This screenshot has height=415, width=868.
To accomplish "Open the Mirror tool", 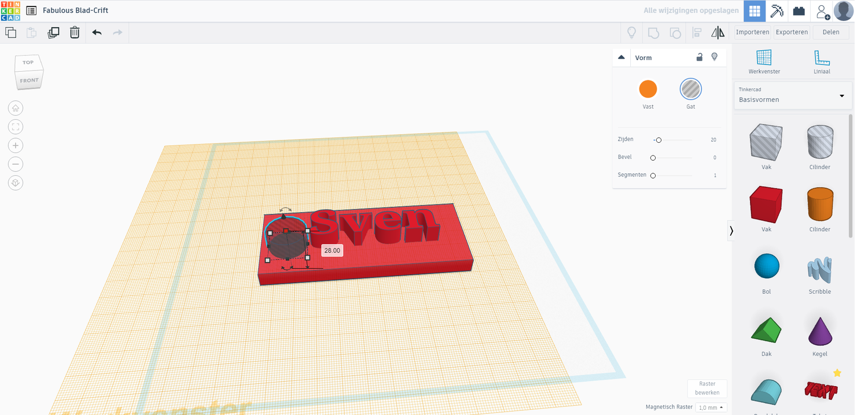I will click(718, 32).
